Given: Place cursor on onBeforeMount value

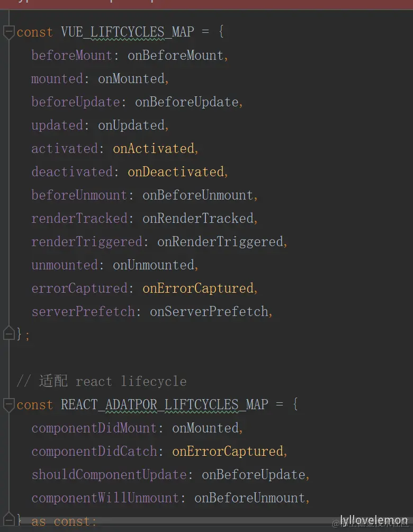Looking at the screenshot, I should pyautogui.click(x=175, y=55).
